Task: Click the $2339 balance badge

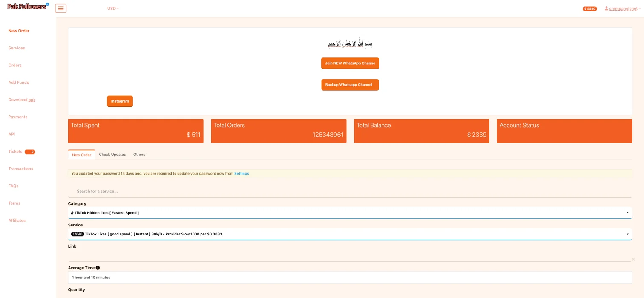Action: click(x=589, y=9)
